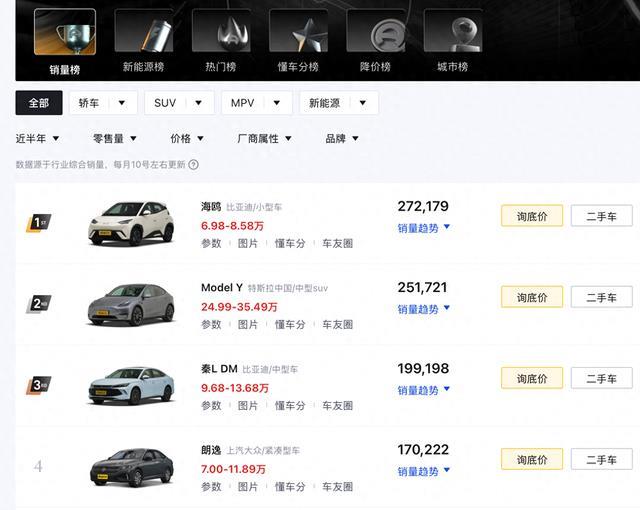Open the Model Y car thumbnail
Viewport: 640px width, 510px height.
[131, 304]
